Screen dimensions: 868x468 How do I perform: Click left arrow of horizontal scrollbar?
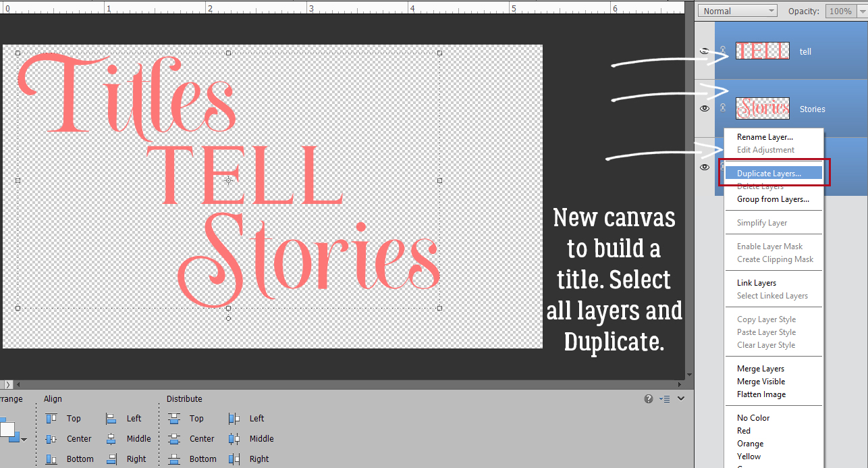pos(19,384)
